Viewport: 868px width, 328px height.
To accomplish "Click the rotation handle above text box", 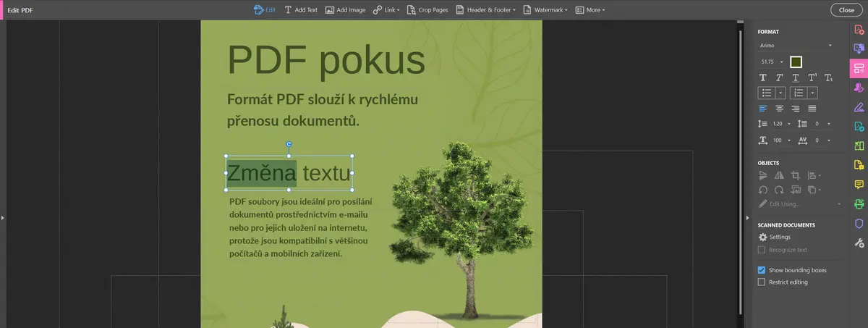I will (x=289, y=144).
